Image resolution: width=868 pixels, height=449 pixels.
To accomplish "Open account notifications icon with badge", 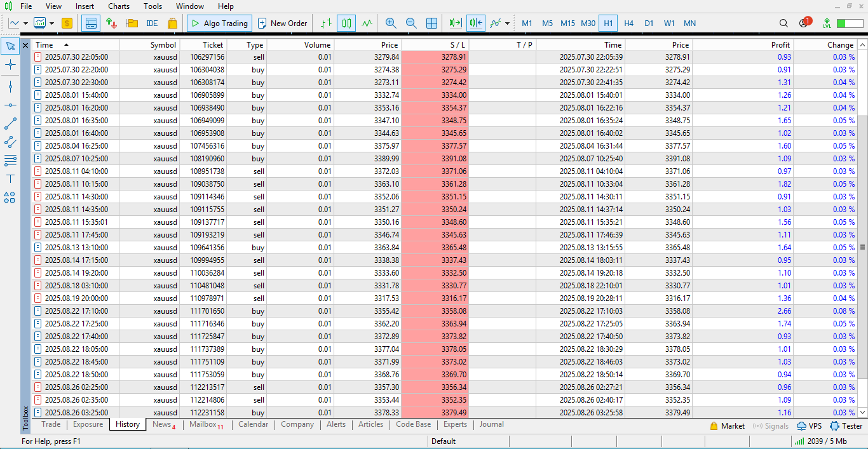I will [804, 23].
